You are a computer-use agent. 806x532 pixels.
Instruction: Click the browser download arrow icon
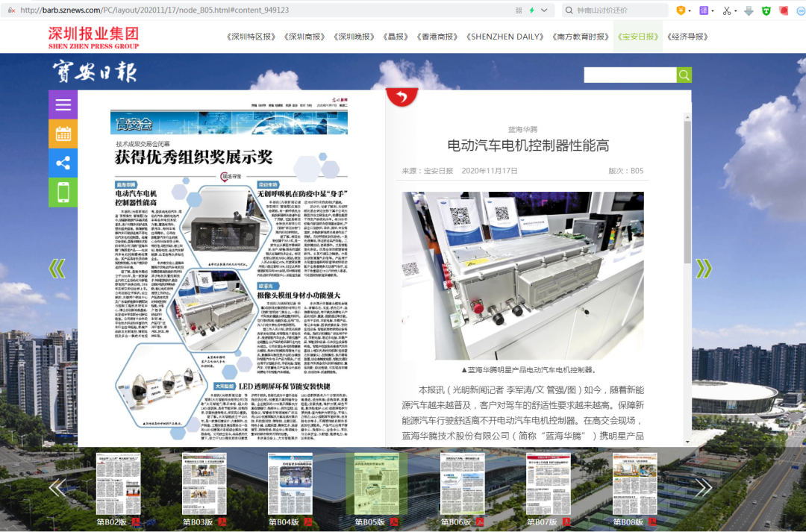coord(749,10)
